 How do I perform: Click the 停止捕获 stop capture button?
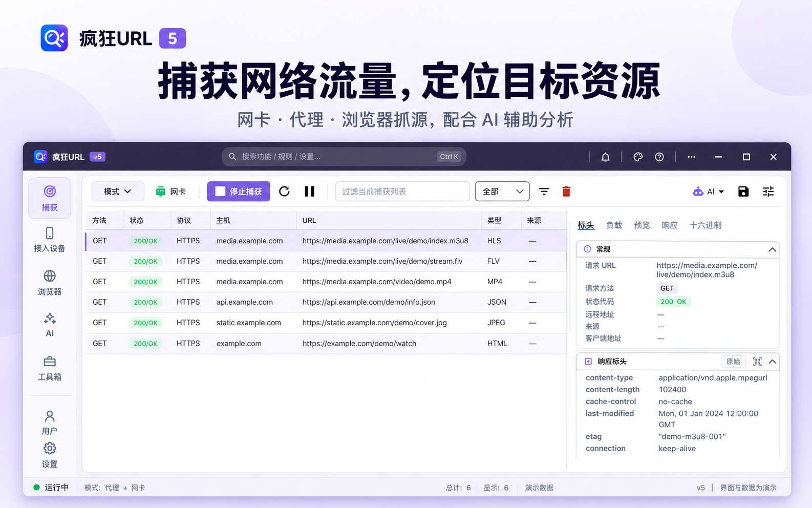coord(239,192)
